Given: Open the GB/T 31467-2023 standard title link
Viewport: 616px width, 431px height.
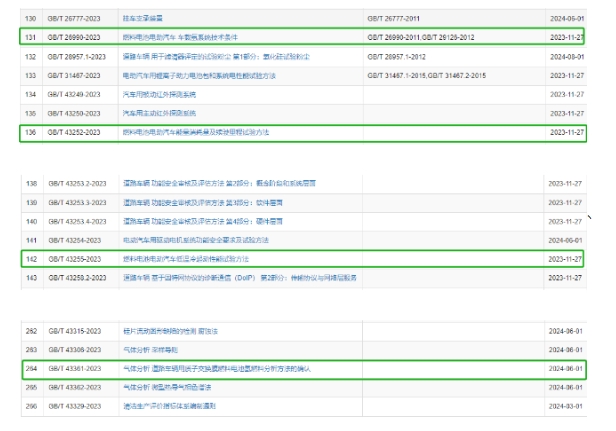Looking at the screenshot, I should tap(191, 74).
